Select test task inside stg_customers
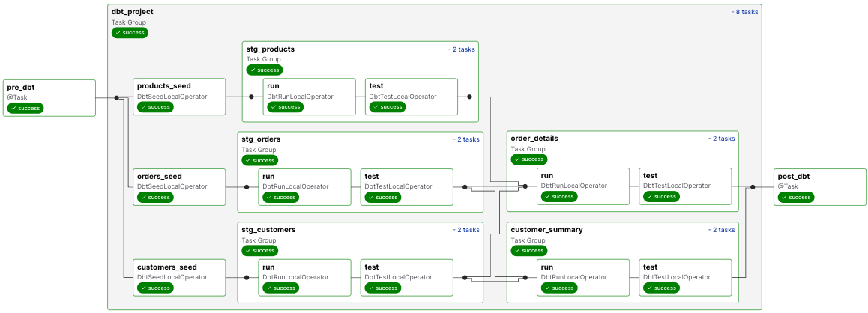 pyautogui.click(x=407, y=278)
